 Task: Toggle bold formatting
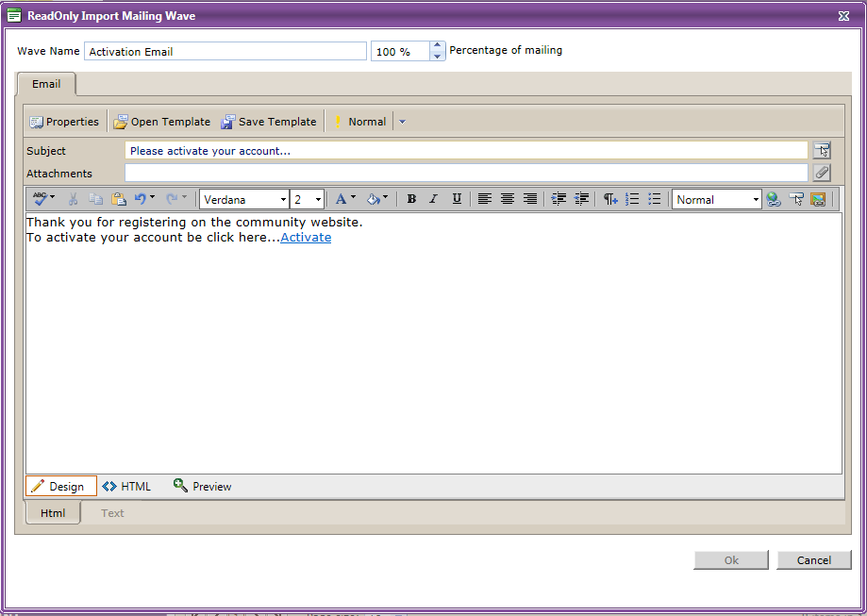coord(410,199)
